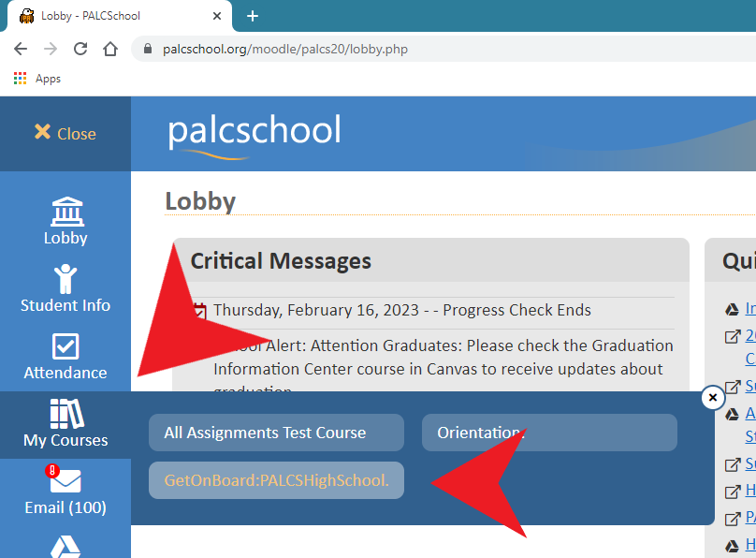756x558 pixels.
Task: Reload the page with the refresh icon
Action: [x=80, y=49]
